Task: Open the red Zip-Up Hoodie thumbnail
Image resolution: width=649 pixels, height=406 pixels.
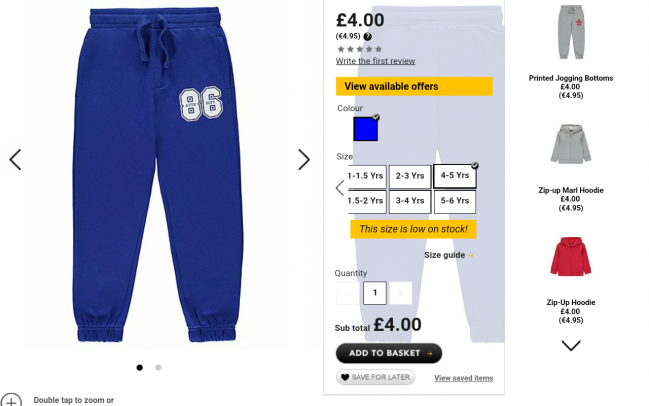Action: coord(571,256)
